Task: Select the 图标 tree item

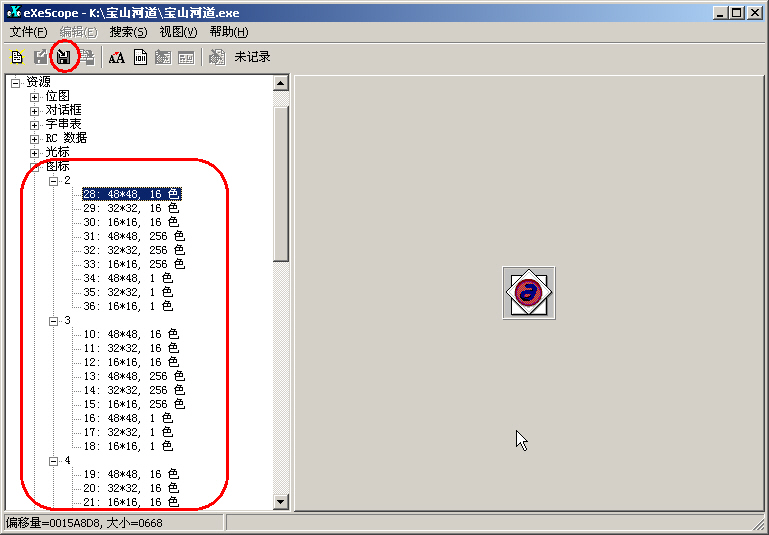Action: pyautogui.click(x=57, y=166)
